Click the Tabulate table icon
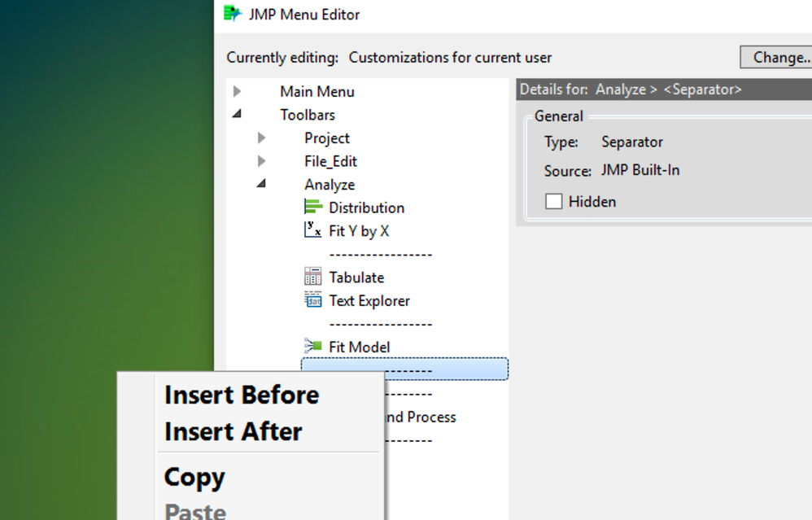 pos(312,277)
